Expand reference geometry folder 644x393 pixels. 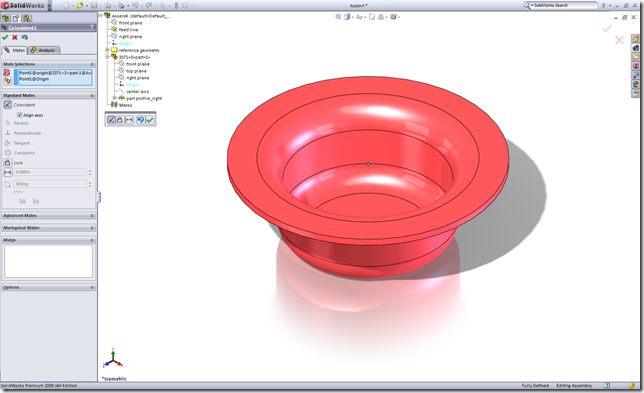[108, 50]
